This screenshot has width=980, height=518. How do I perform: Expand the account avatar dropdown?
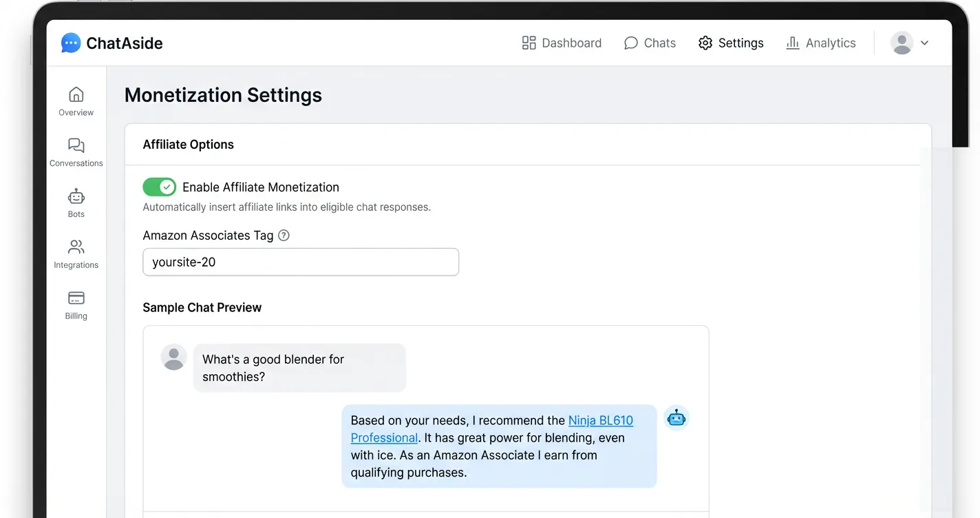pos(902,43)
